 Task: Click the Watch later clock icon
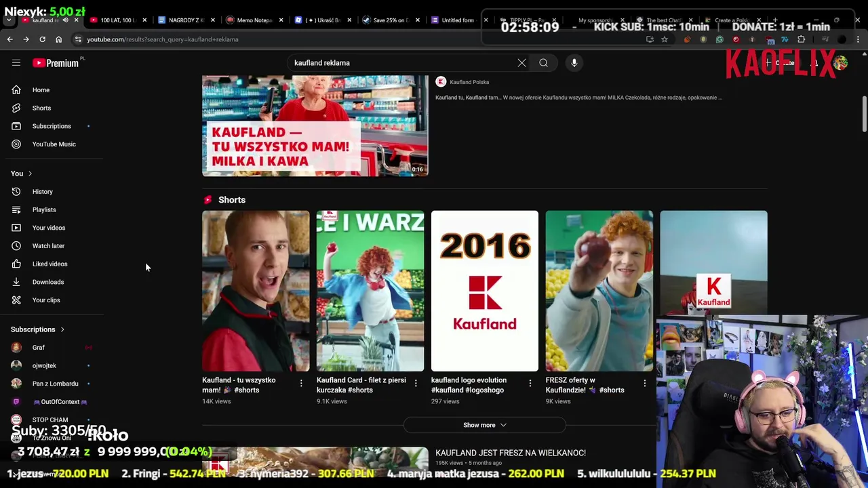(x=16, y=246)
